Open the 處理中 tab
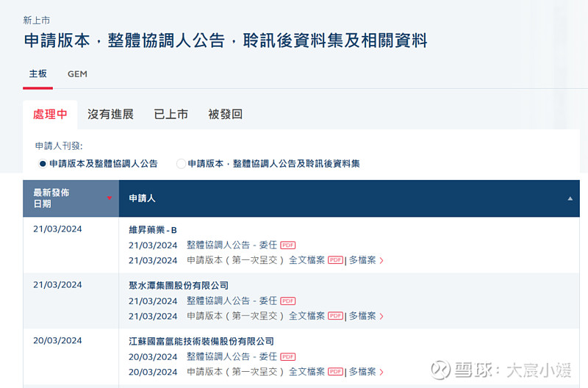This screenshot has width=588, height=388. tap(50, 115)
